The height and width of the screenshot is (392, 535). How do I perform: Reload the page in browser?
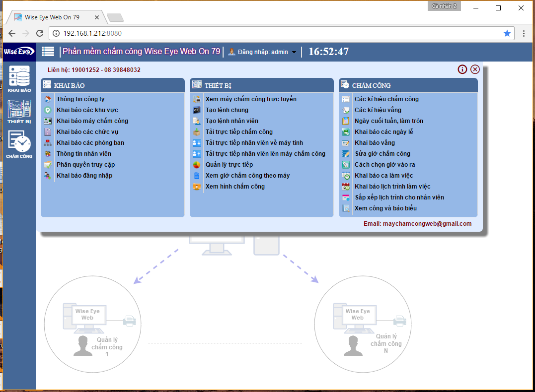(x=40, y=33)
